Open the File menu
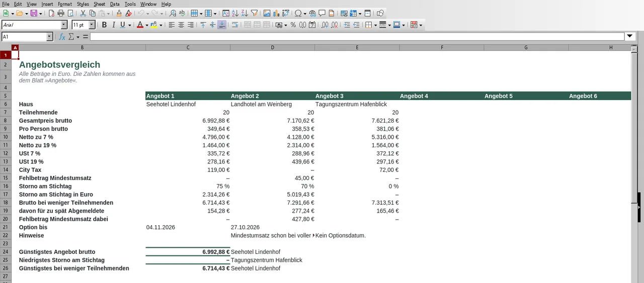 pos(6,4)
